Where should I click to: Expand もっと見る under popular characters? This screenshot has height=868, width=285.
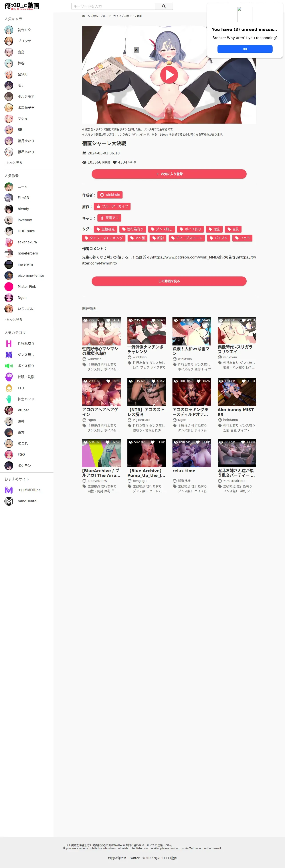[14, 163]
